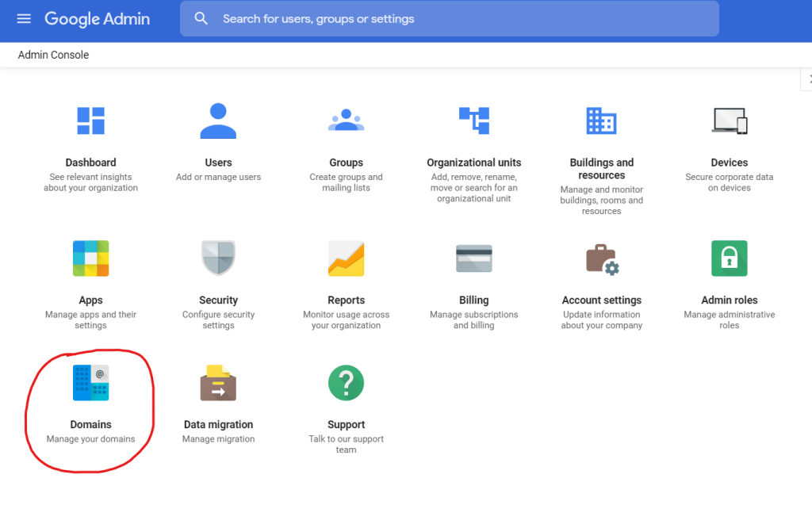Open the hamburger main menu
This screenshot has height=509, width=812.
point(24,19)
